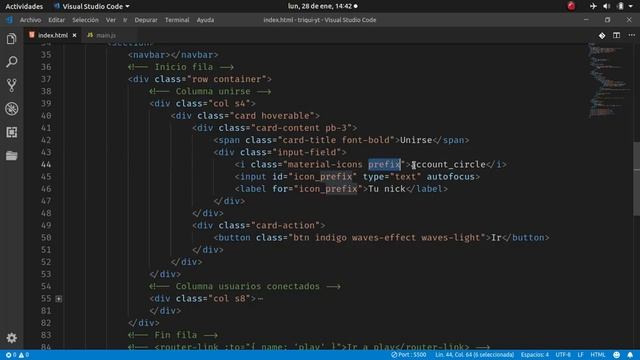Click the Lín. 44, Col. 64 cursor position
This screenshot has width=640, height=360.
(474, 355)
